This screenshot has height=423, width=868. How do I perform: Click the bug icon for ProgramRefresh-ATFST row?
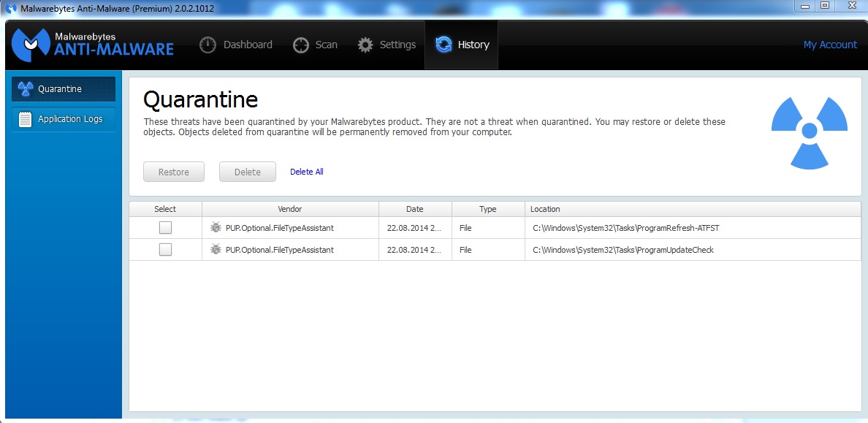[216, 227]
